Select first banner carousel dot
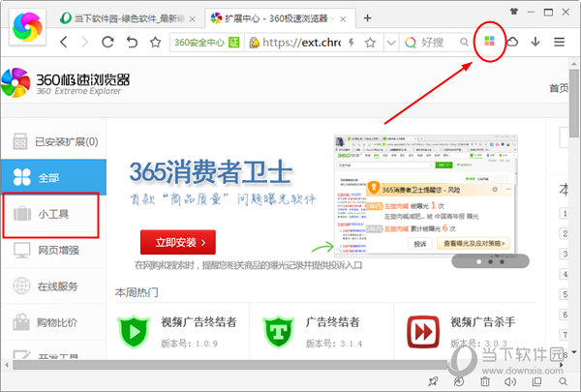This screenshot has width=581, height=392. click(478, 261)
